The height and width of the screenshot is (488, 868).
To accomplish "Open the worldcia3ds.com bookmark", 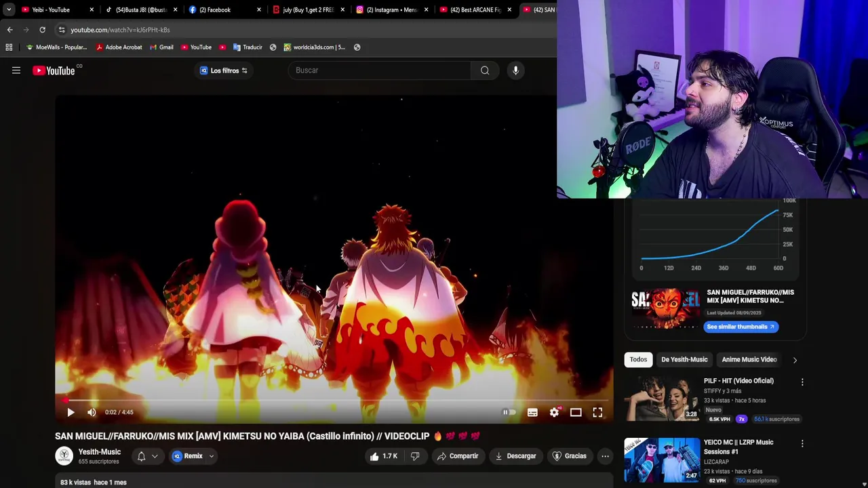I will (314, 47).
